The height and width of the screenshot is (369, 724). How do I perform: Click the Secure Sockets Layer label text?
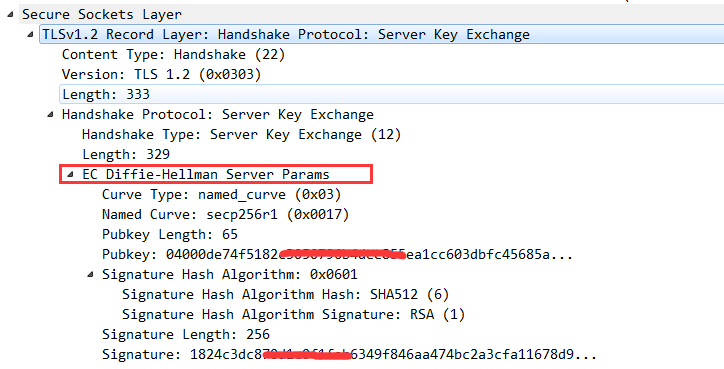pos(102,14)
